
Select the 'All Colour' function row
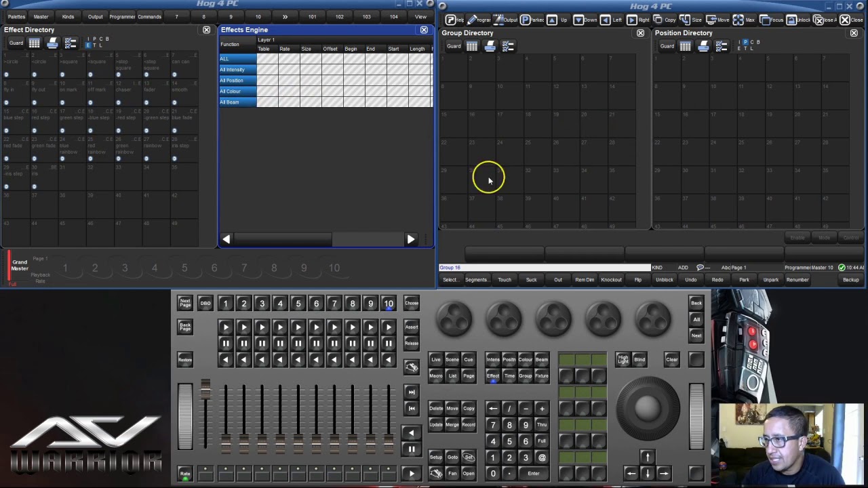point(237,91)
